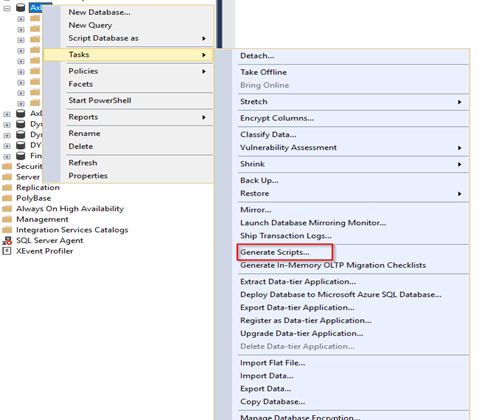Click the SQL Server Agent icon
The width and height of the screenshot is (479, 420).
pyautogui.click(x=7, y=240)
